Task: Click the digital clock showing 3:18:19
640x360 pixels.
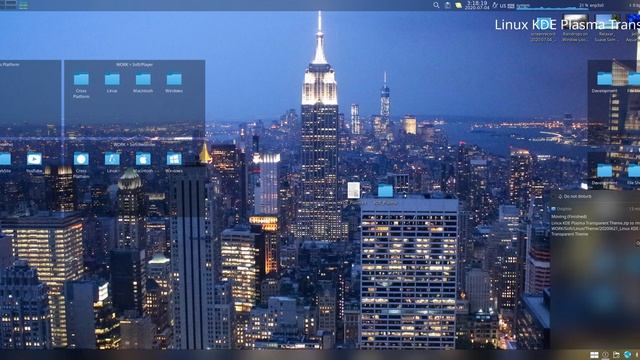Action: point(477,5)
